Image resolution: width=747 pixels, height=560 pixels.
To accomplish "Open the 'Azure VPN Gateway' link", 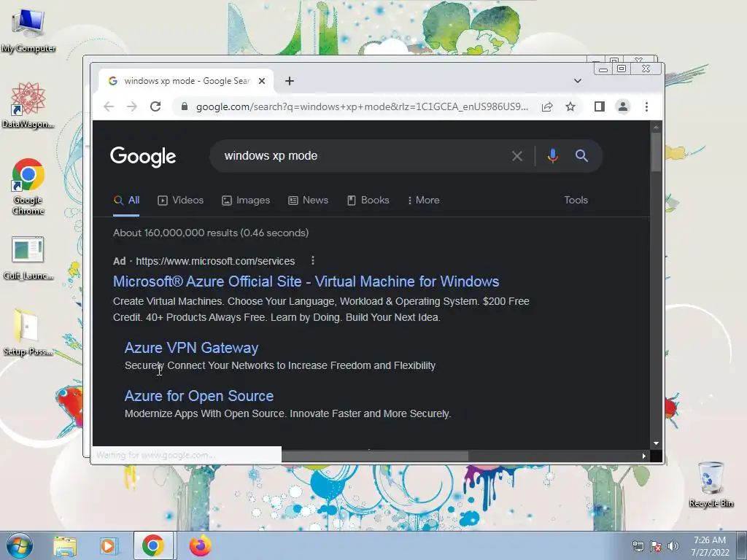I will (191, 348).
